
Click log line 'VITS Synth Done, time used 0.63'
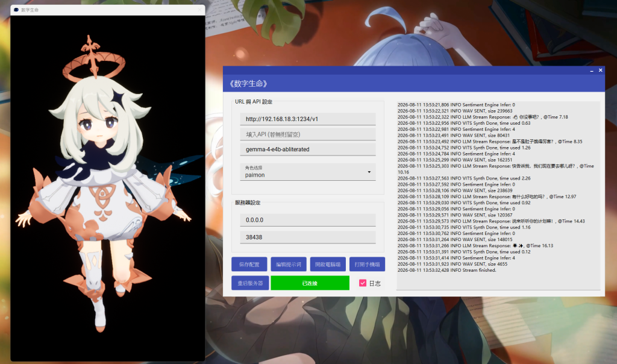[x=464, y=123]
